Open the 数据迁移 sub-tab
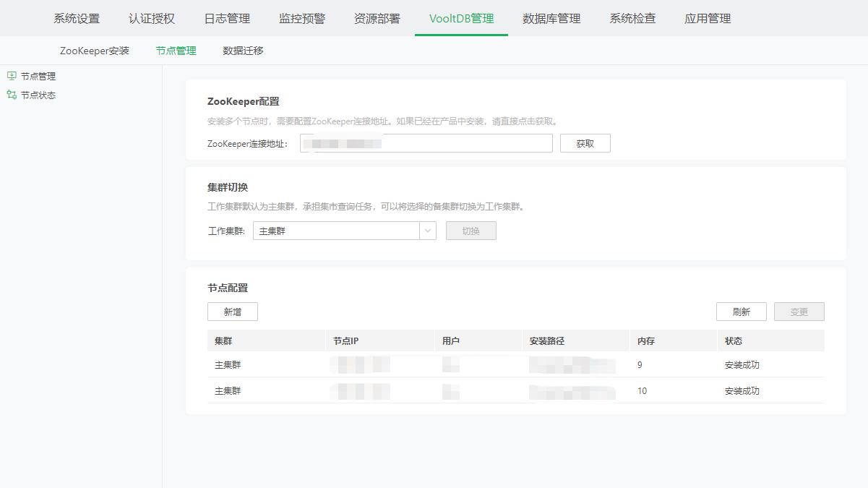Viewport: 868px width, 488px height. coord(243,51)
